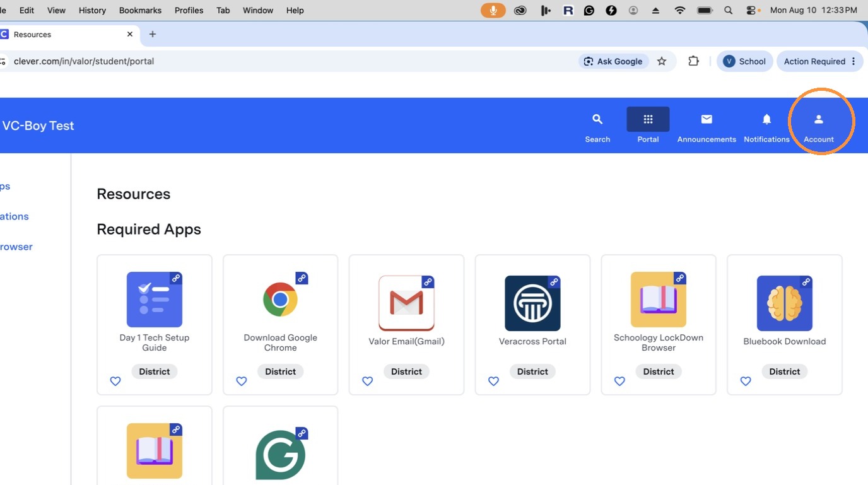Click the menu bar date and time
This screenshot has height=485, width=868.
click(813, 10)
